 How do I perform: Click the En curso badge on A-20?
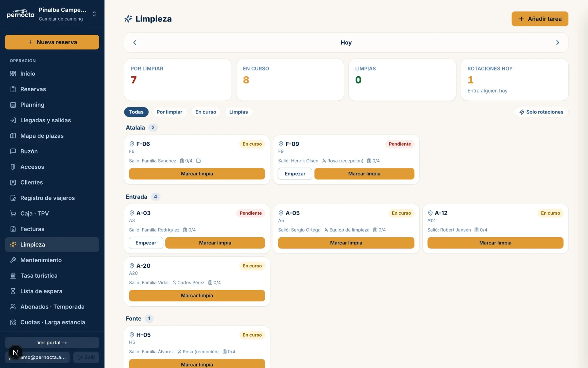pyautogui.click(x=252, y=266)
